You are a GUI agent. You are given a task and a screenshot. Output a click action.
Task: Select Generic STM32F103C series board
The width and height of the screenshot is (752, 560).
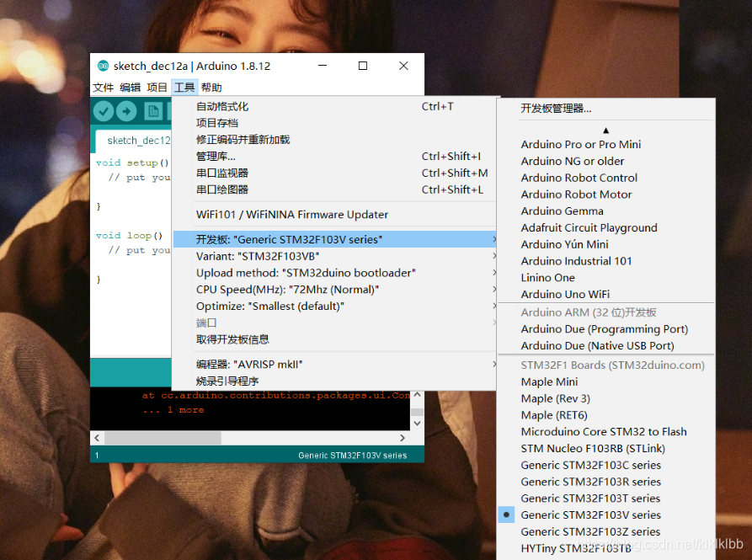pos(606,465)
